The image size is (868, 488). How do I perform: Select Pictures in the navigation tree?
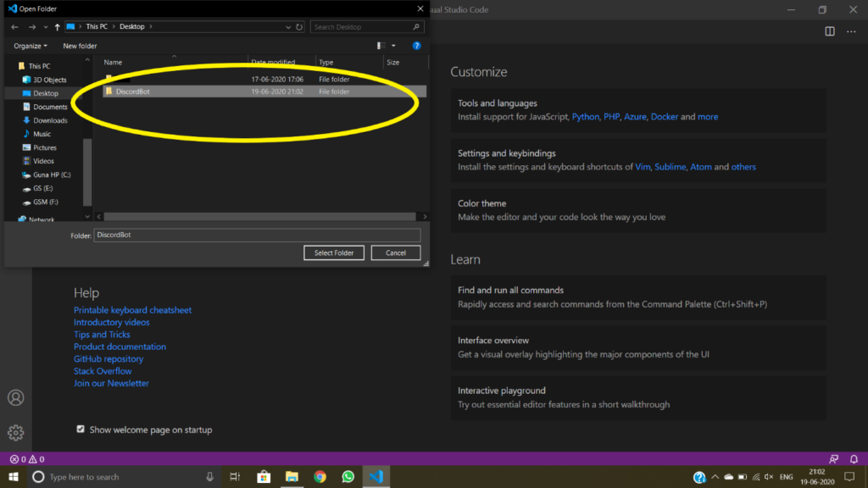click(44, 147)
